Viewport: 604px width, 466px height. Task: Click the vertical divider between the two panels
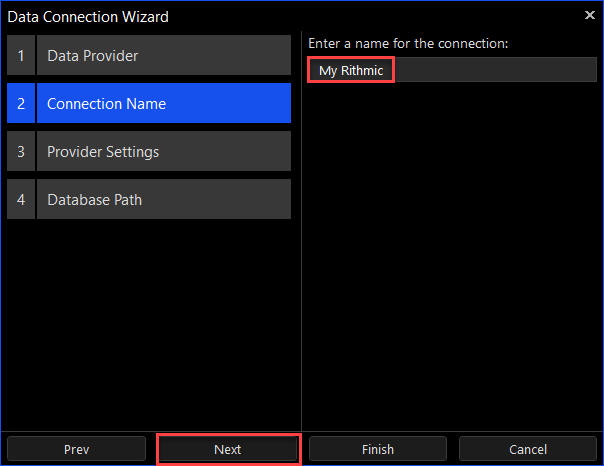click(x=301, y=231)
